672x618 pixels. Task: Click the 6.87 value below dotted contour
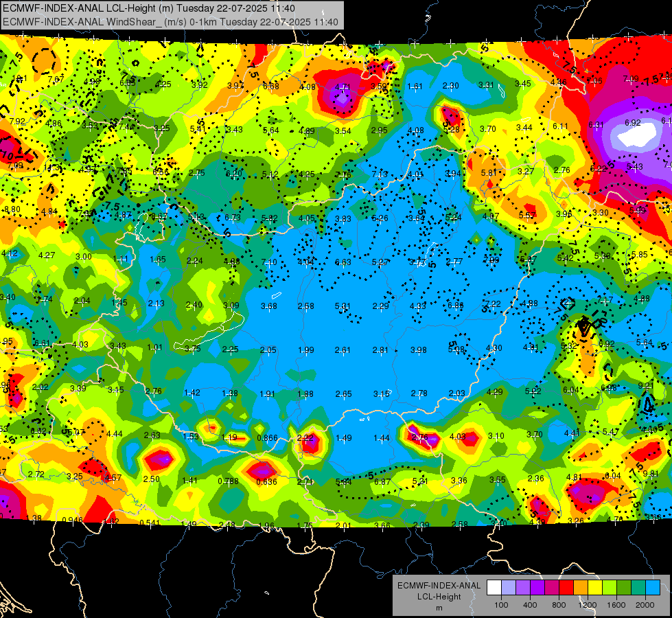click(382, 481)
